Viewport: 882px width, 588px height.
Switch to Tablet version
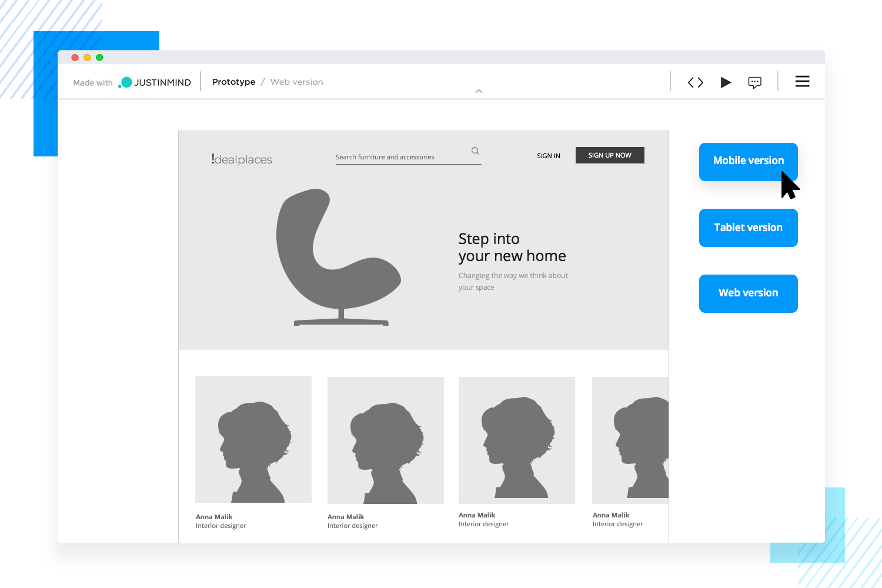point(749,228)
